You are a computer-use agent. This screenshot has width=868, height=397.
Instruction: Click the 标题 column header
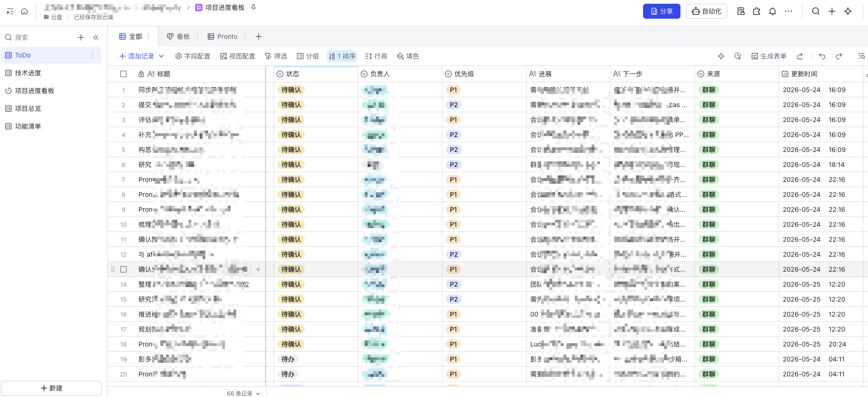click(201, 74)
